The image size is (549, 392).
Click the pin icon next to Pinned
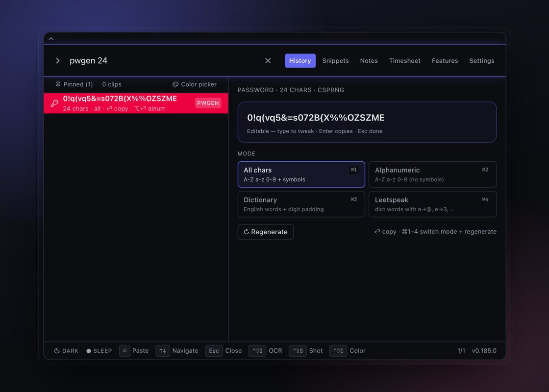pyautogui.click(x=58, y=84)
